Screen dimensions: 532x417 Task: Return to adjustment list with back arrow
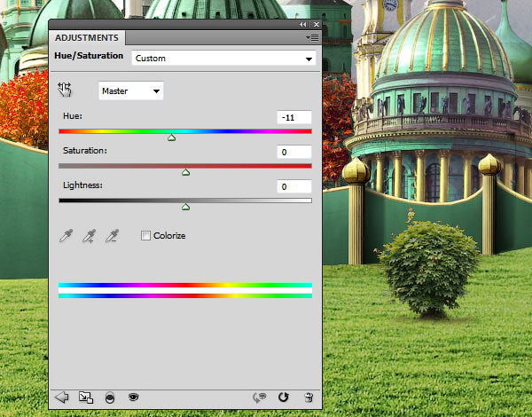click(62, 397)
